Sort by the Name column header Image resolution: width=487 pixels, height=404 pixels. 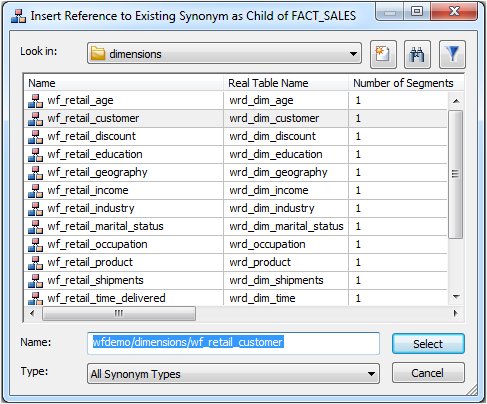[124, 83]
